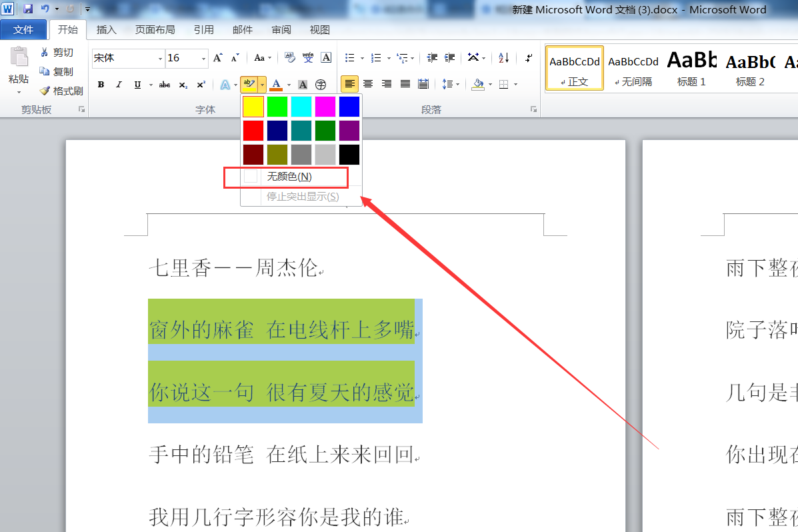Toggle Align Left paragraph alignment

coord(349,84)
